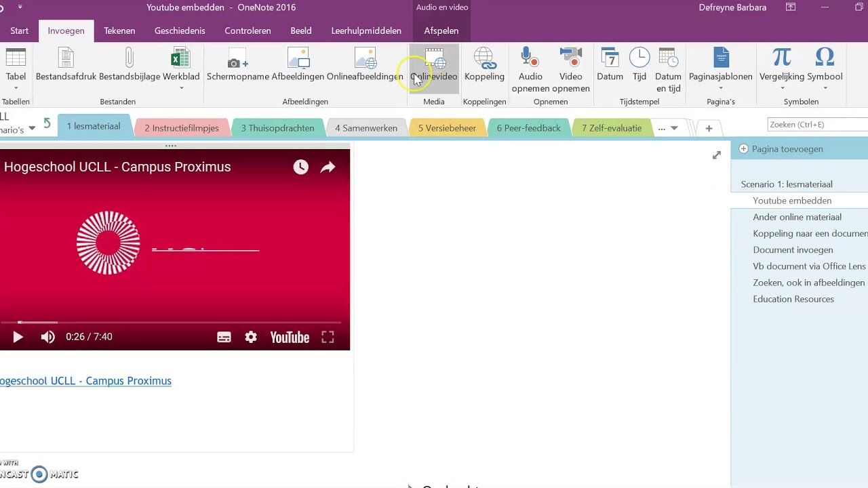Insert pictures via Afbeeldingen

[x=298, y=65]
